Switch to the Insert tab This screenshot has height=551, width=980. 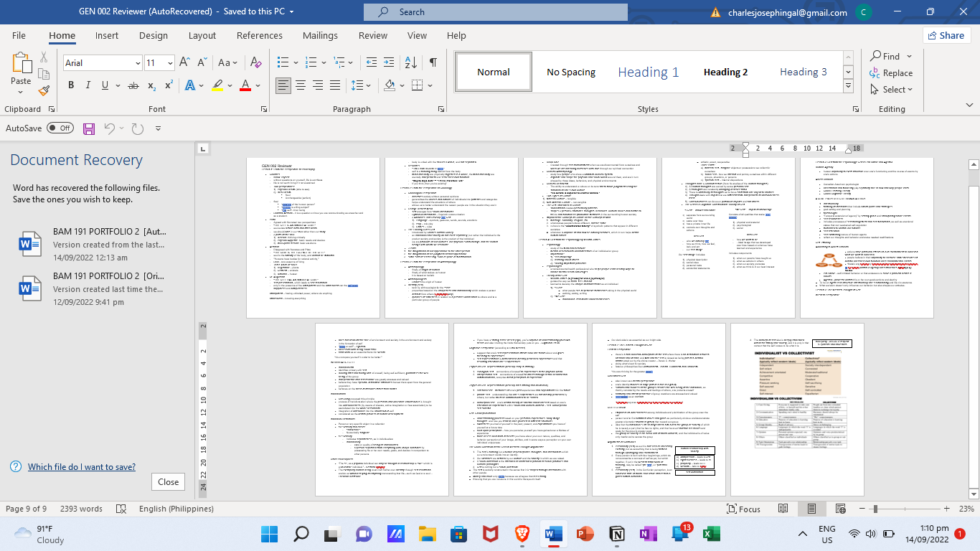tap(107, 36)
